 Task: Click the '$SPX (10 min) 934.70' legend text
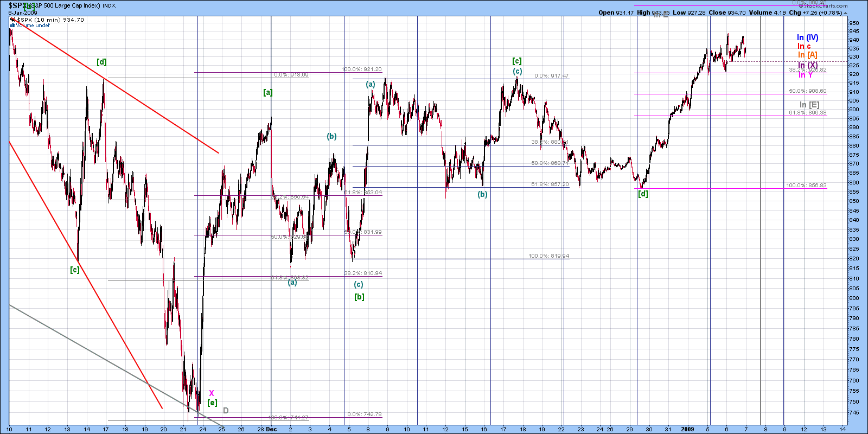click(50, 20)
